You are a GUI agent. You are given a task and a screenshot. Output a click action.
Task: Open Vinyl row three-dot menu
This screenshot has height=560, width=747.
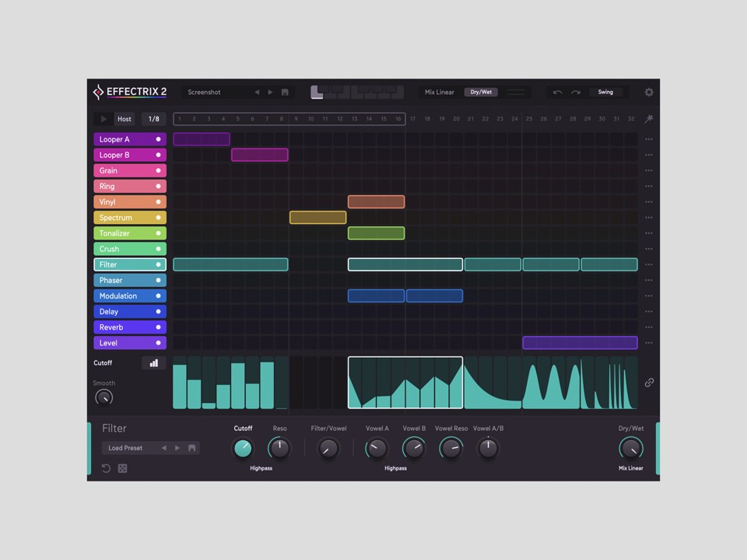click(x=648, y=202)
